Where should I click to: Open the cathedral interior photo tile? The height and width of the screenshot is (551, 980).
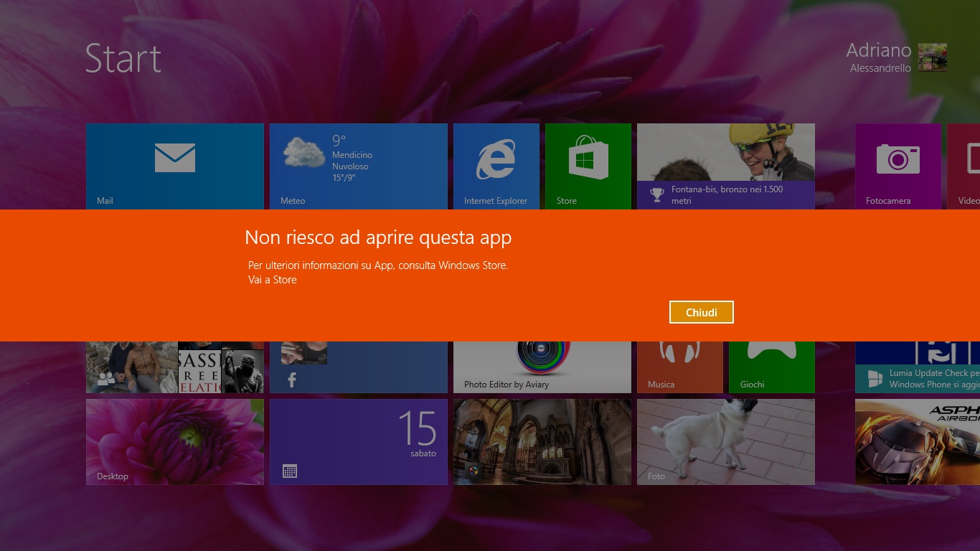click(542, 442)
